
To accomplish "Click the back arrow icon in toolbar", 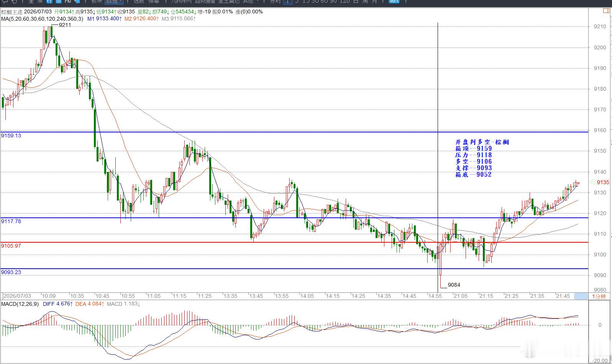I will pos(5,2).
